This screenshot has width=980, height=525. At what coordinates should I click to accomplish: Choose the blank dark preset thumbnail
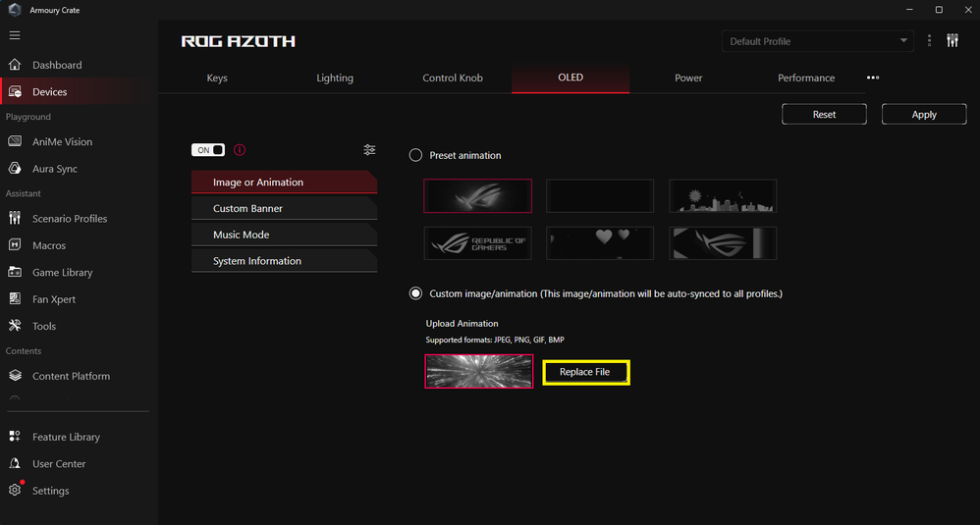click(600, 195)
